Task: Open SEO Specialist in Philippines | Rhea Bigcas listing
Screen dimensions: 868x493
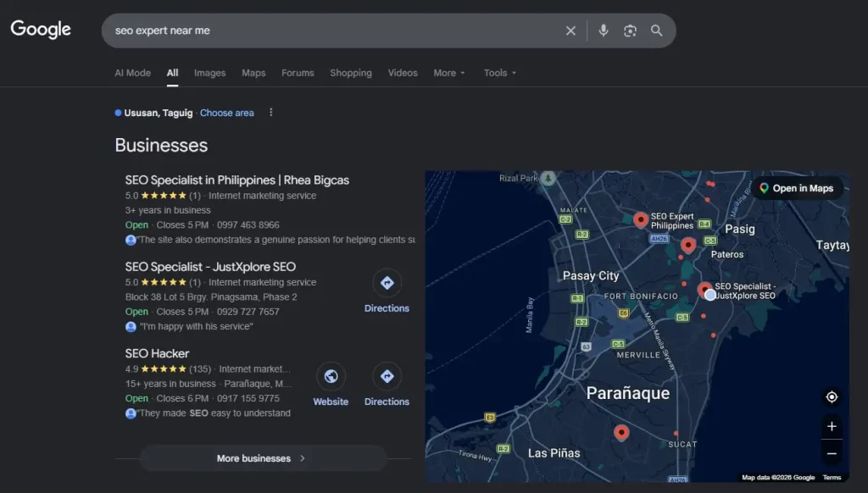Action: point(237,180)
